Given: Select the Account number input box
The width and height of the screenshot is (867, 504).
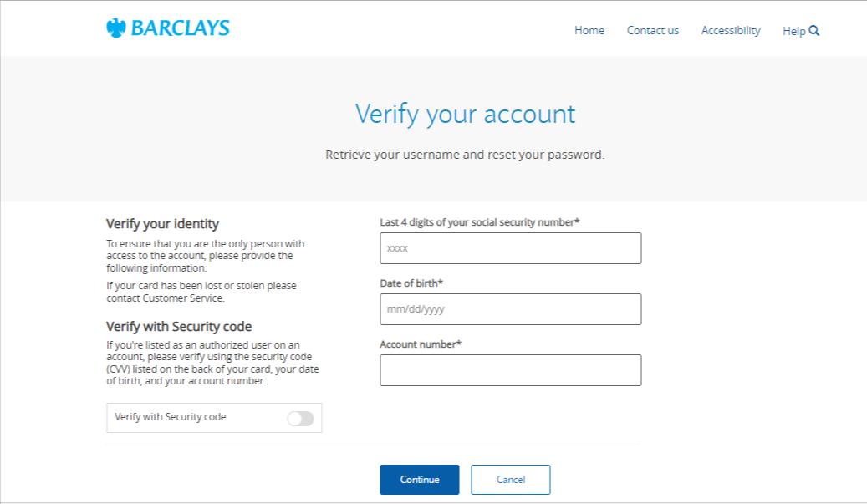Looking at the screenshot, I should pos(510,369).
